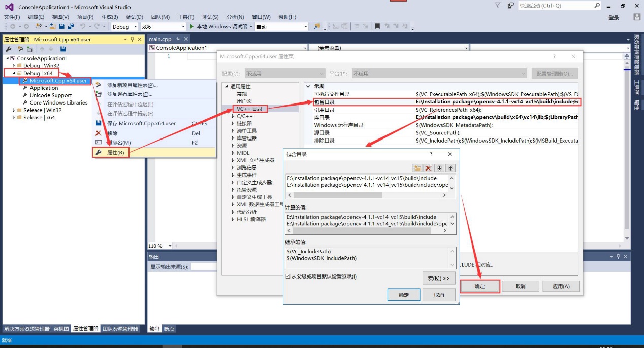Move the selected include path up
644x348 pixels.
pyautogui.click(x=450, y=168)
